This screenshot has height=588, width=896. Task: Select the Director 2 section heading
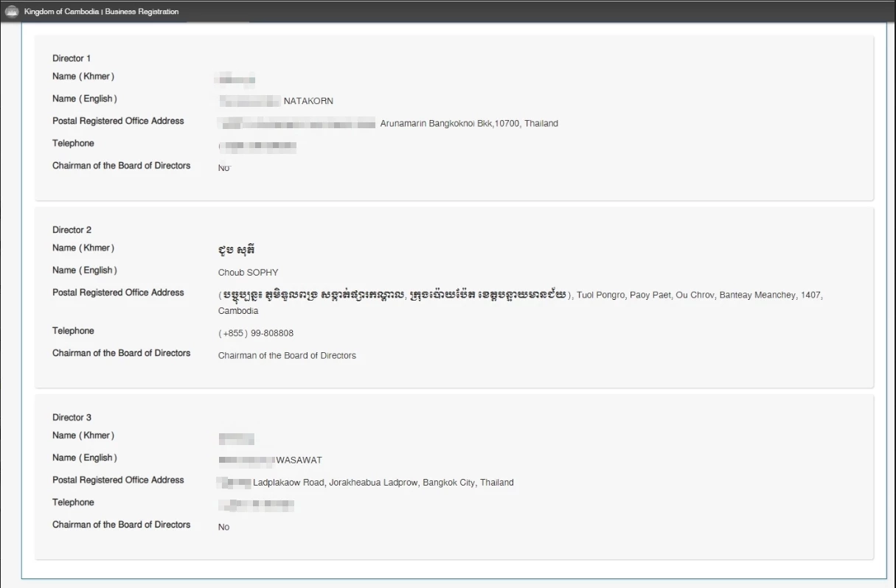72,230
